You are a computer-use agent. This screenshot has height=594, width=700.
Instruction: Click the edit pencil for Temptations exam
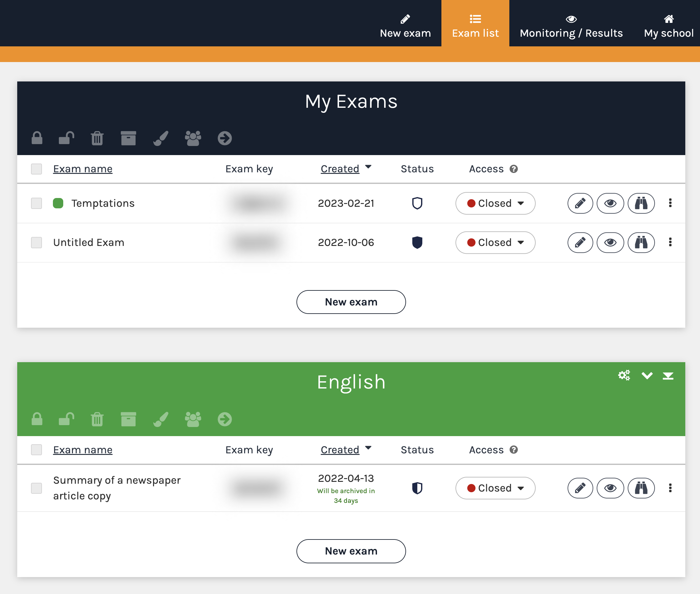(x=580, y=203)
